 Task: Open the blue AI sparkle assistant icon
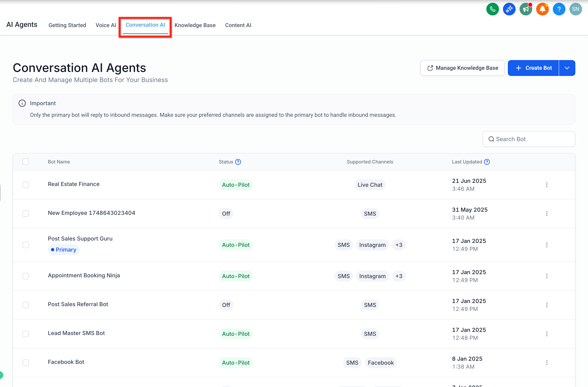pyautogui.click(x=509, y=9)
